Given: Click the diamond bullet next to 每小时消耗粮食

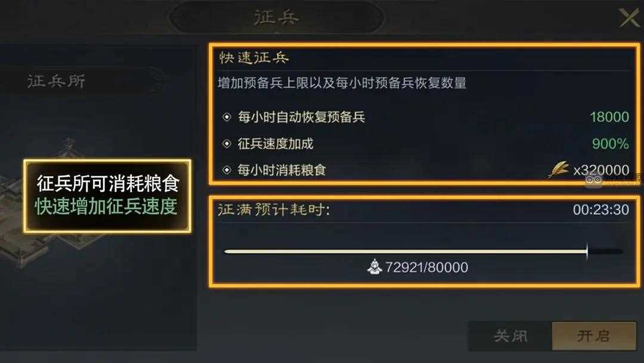Looking at the screenshot, I should pos(227,170).
